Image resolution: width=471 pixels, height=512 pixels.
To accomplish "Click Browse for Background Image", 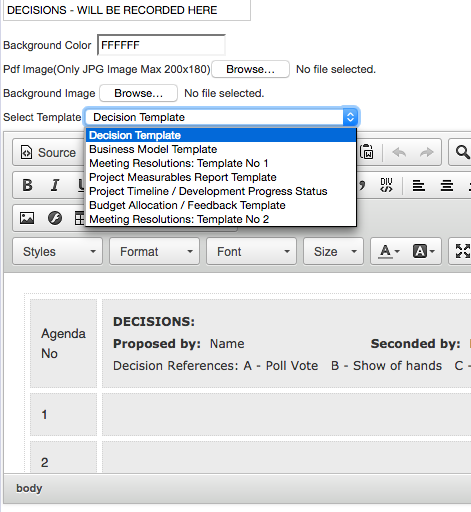I will coord(138,93).
